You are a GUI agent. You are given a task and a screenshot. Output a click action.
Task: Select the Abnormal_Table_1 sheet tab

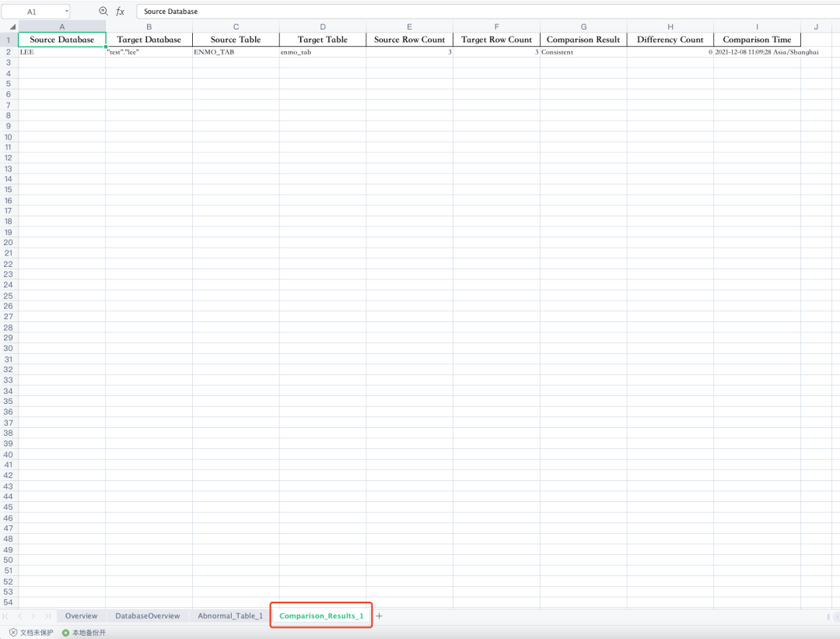[x=230, y=616]
